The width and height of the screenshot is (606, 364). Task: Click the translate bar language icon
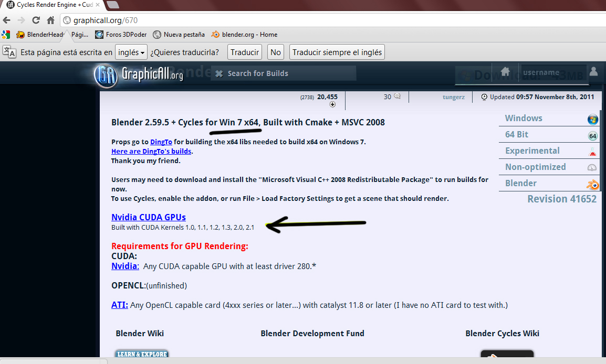coord(9,52)
